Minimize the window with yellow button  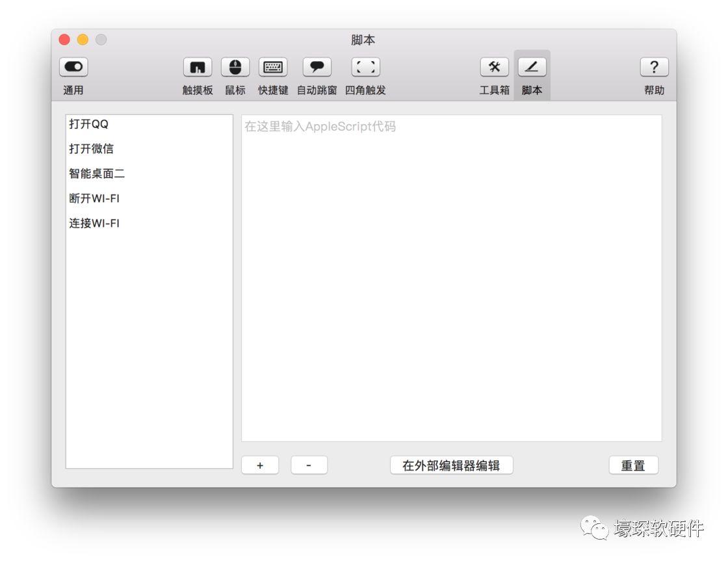(x=83, y=40)
